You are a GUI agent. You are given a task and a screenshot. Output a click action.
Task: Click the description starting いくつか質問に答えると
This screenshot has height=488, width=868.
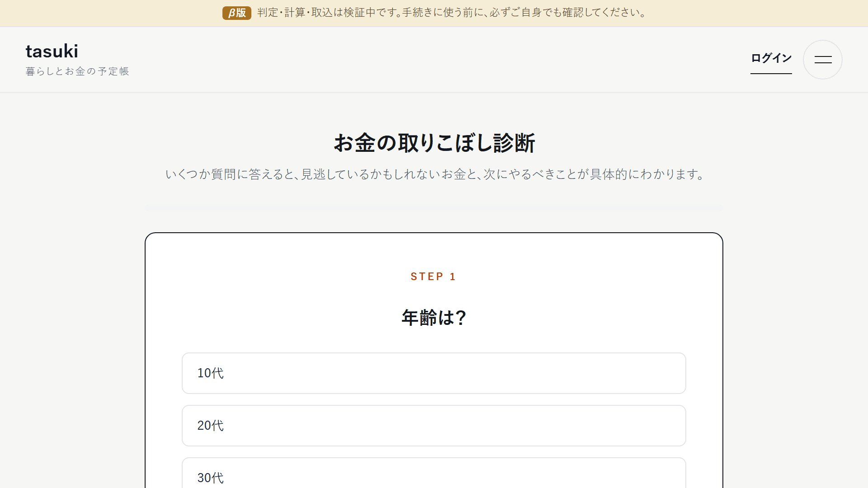pos(434,174)
